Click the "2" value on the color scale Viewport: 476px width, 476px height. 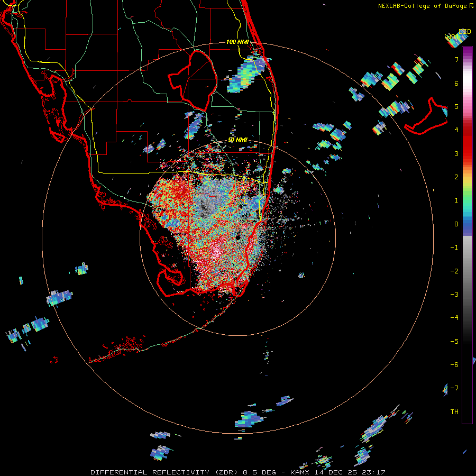[456, 177]
